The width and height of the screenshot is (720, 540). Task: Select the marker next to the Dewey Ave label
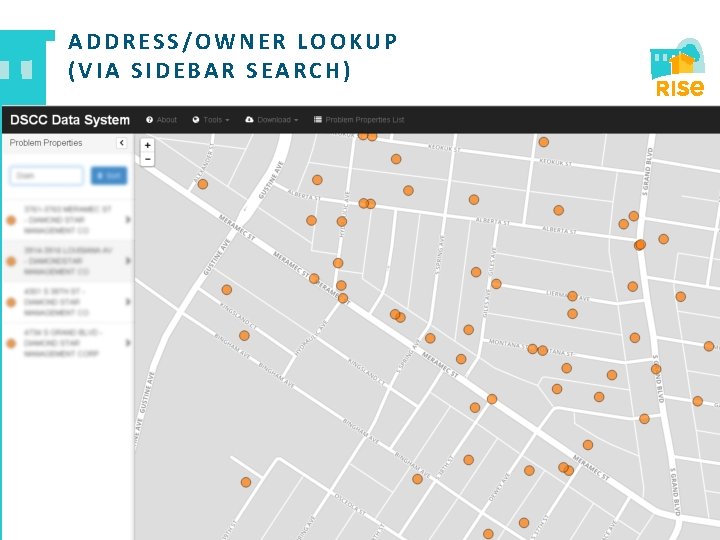tap(529, 470)
